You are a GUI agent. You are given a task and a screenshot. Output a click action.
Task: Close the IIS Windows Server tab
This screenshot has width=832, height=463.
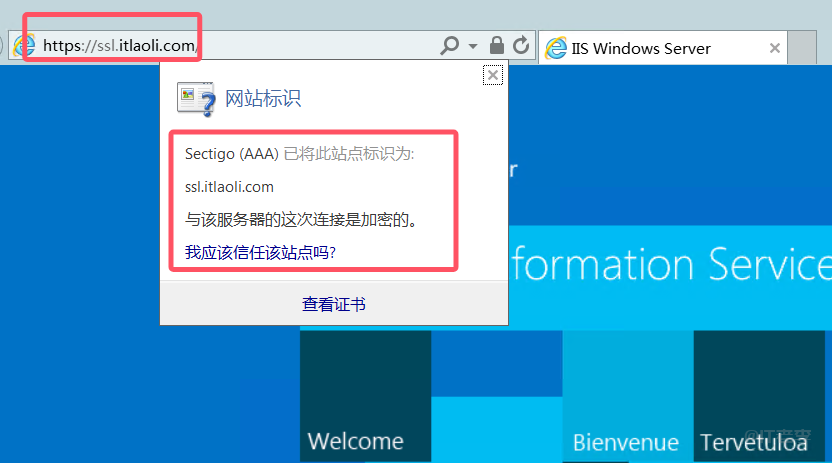click(775, 48)
